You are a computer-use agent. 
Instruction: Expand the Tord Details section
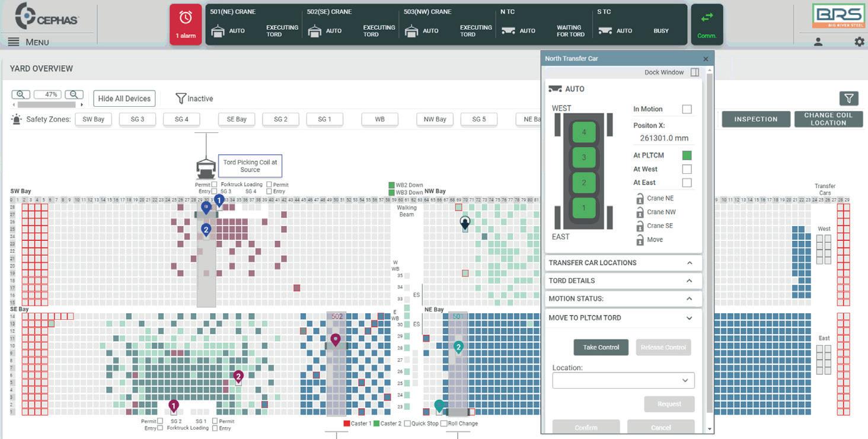point(623,281)
